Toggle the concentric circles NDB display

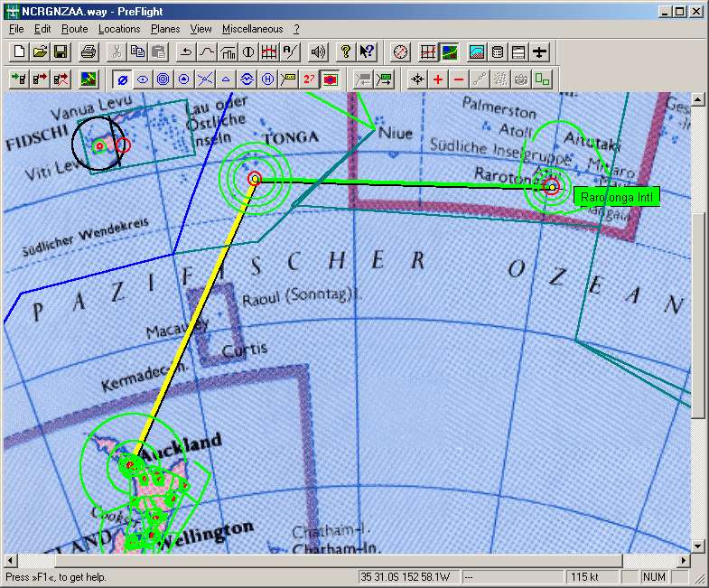coord(163,79)
